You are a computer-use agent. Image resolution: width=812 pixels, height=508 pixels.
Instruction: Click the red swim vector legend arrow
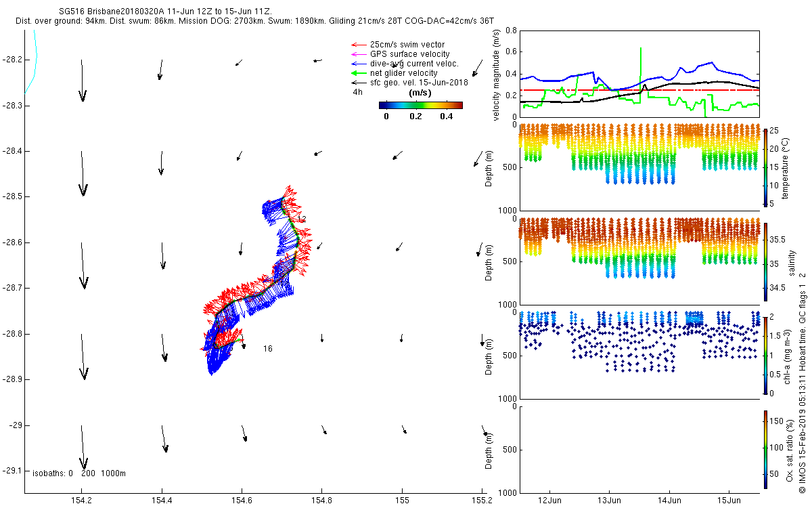357,45
